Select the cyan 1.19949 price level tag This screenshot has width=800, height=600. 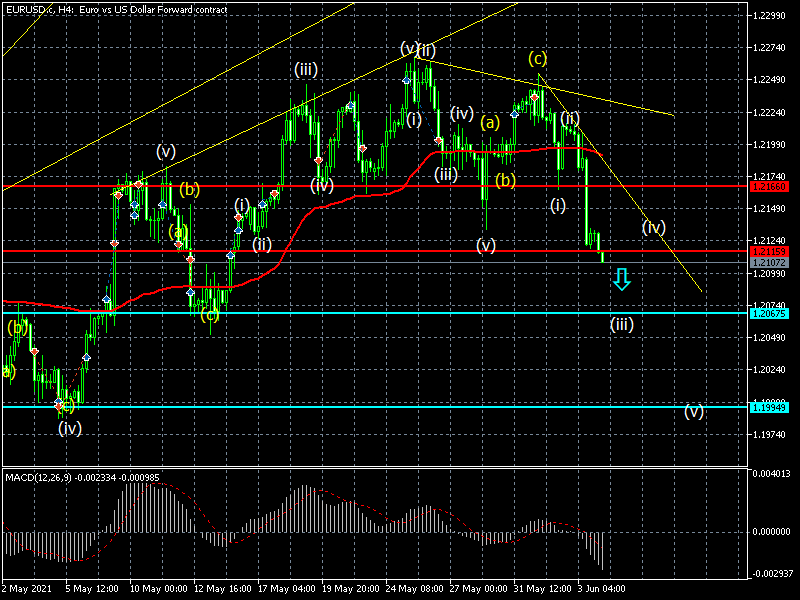tap(769, 407)
